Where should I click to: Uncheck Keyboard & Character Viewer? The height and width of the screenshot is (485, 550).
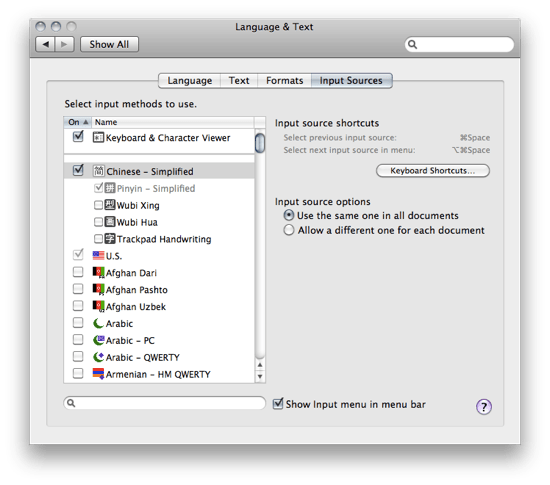click(x=78, y=136)
